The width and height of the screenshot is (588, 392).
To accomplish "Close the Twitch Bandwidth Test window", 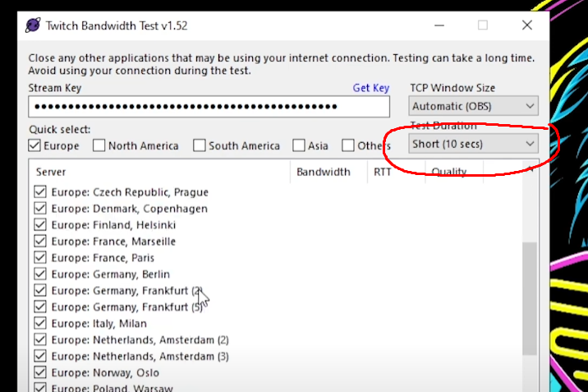I will coord(527,25).
